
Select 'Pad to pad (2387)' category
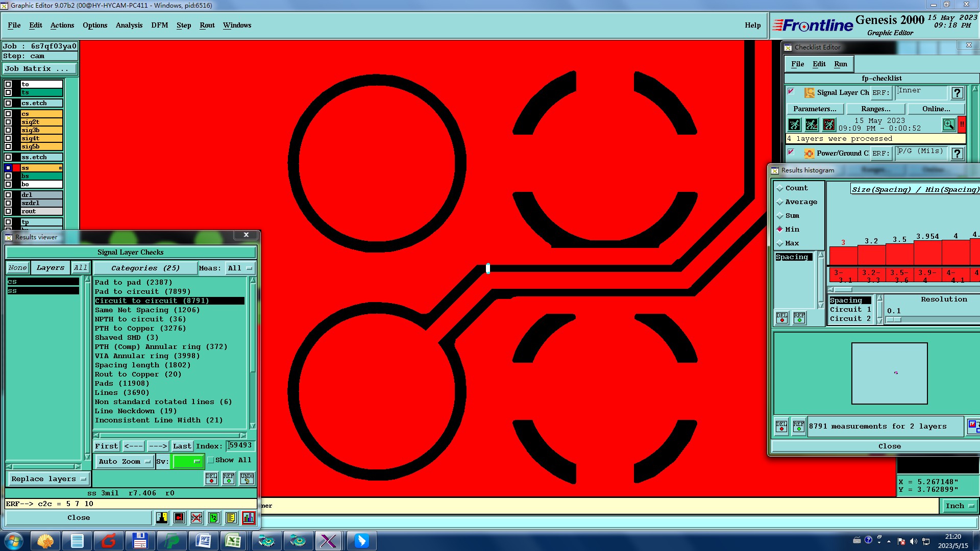pos(133,282)
